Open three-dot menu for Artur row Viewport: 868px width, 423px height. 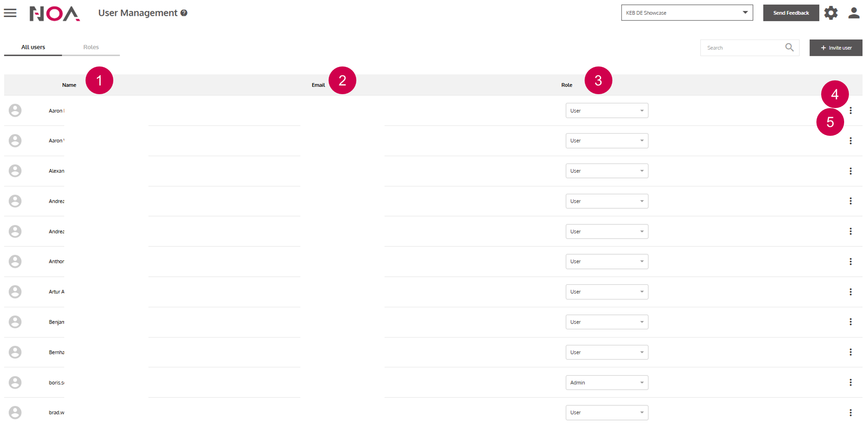pyautogui.click(x=850, y=292)
